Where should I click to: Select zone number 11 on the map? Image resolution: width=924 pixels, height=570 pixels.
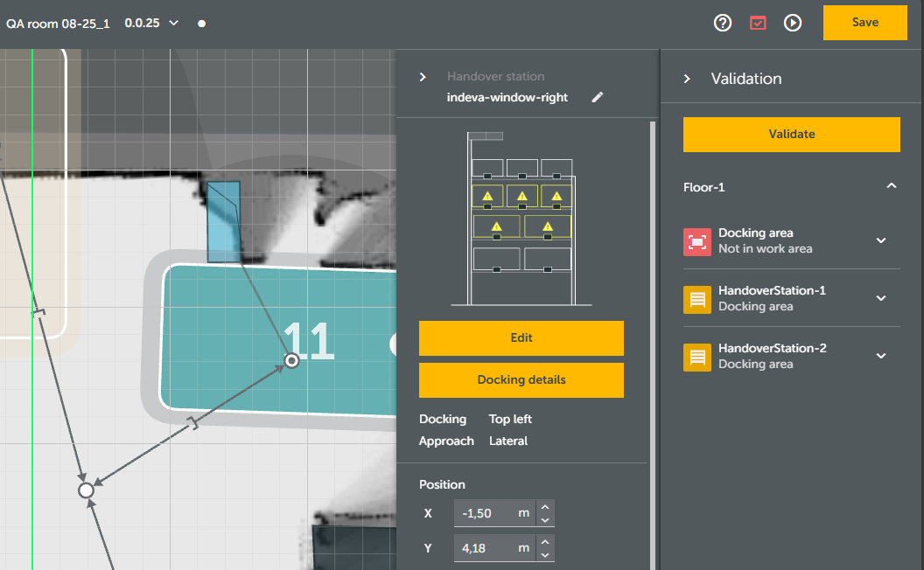(x=310, y=340)
